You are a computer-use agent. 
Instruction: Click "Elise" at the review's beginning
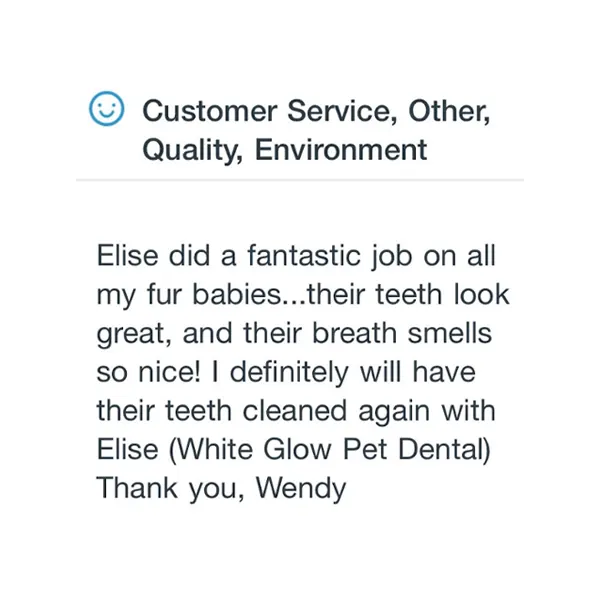point(126,256)
